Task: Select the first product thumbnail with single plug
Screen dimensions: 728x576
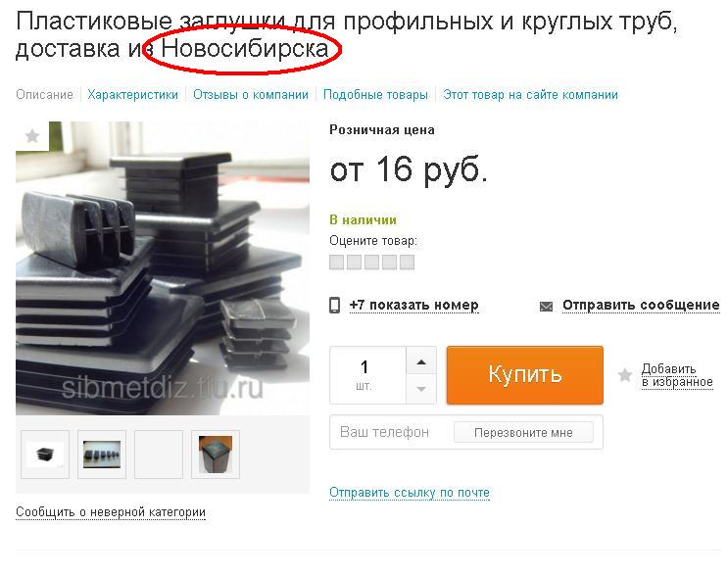Action: click(45, 454)
